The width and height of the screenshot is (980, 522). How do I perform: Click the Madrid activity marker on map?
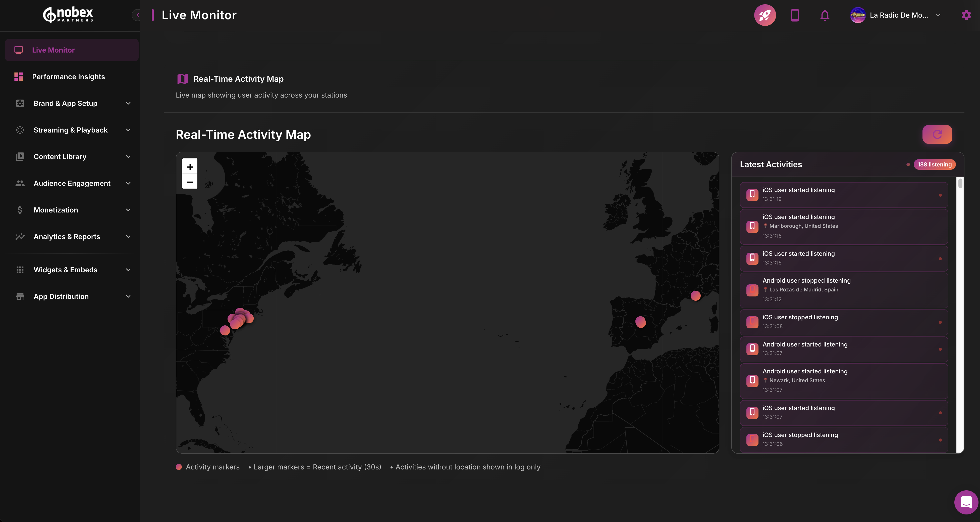point(641,322)
